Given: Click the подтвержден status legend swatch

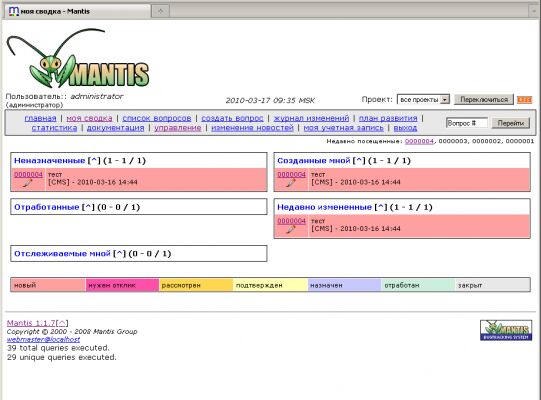Looking at the screenshot, I should click(x=270, y=285).
